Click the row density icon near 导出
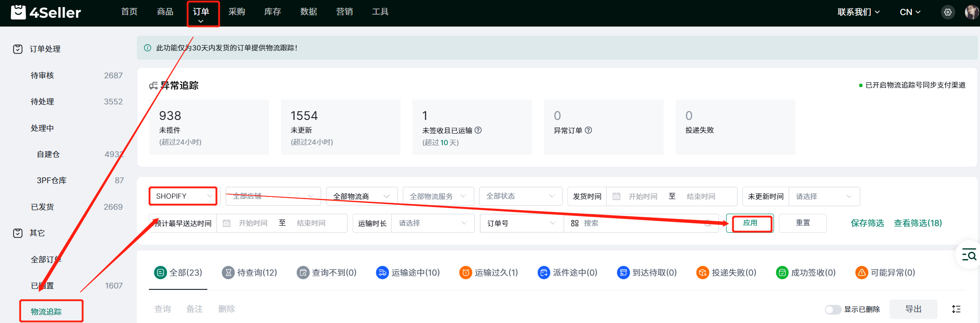This screenshot has width=980, height=323. tap(956, 309)
